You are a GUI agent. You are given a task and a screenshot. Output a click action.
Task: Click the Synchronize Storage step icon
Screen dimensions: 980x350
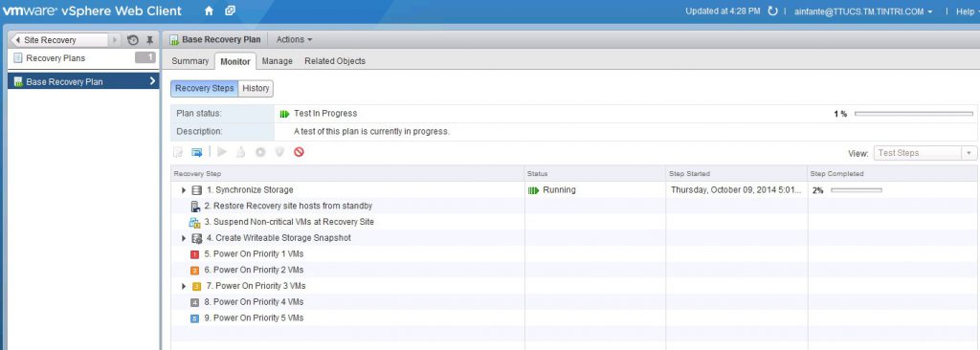pyautogui.click(x=196, y=190)
